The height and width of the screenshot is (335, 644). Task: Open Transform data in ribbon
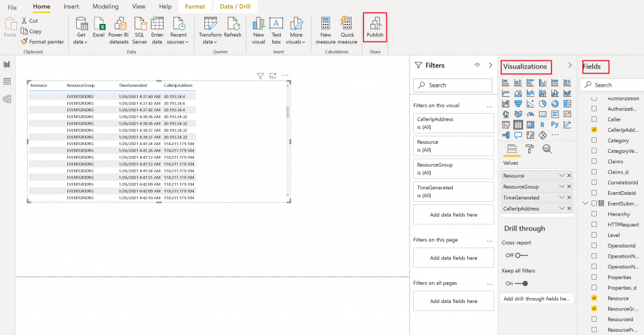click(210, 30)
